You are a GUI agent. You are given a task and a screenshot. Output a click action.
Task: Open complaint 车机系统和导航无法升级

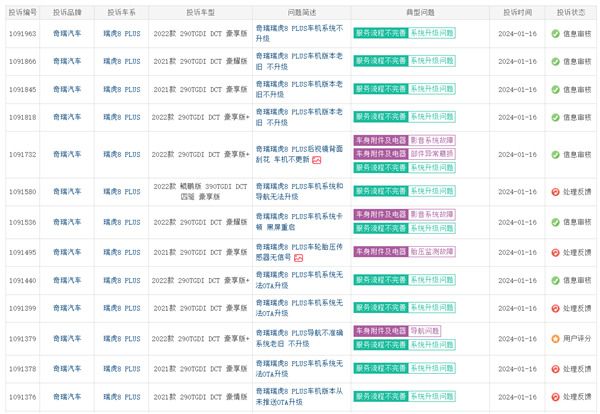tap(299, 191)
